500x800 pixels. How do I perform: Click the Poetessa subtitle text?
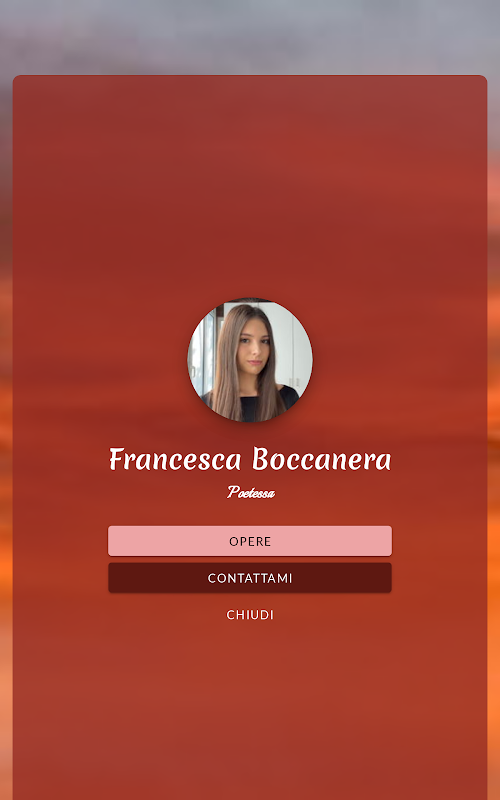click(251, 492)
